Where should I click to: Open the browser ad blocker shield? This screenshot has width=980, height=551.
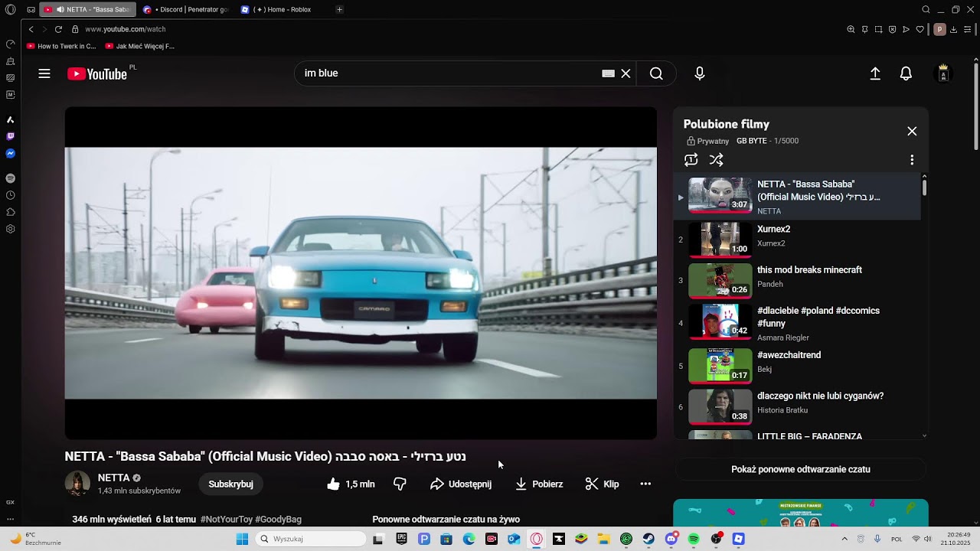click(892, 29)
